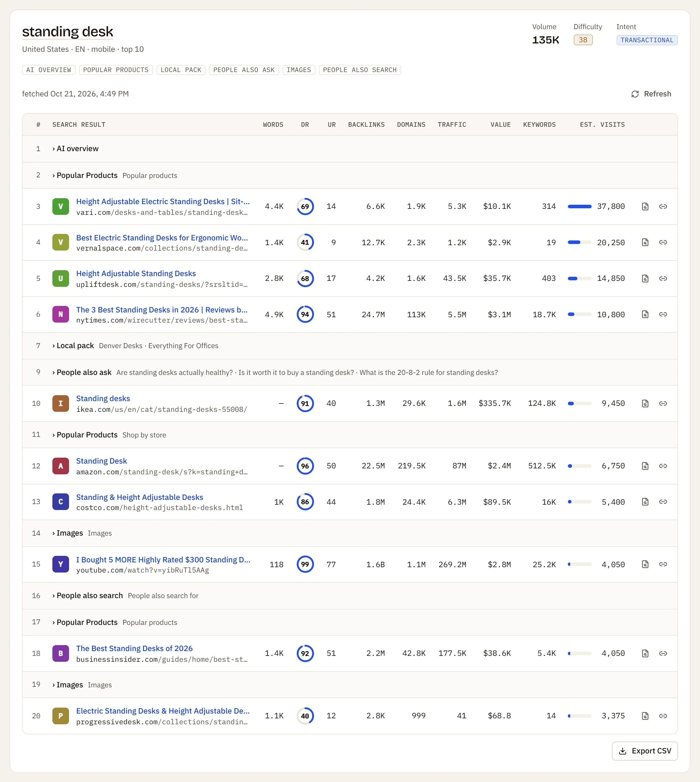Sort by the TRAFFIC column header
Viewport: 700px width, 782px height.
[451, 125]
